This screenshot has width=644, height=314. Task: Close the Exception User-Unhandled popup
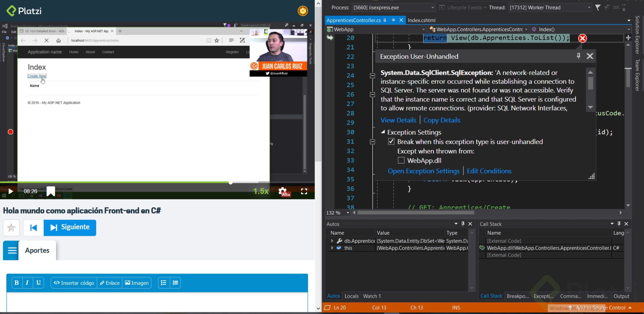590,56
